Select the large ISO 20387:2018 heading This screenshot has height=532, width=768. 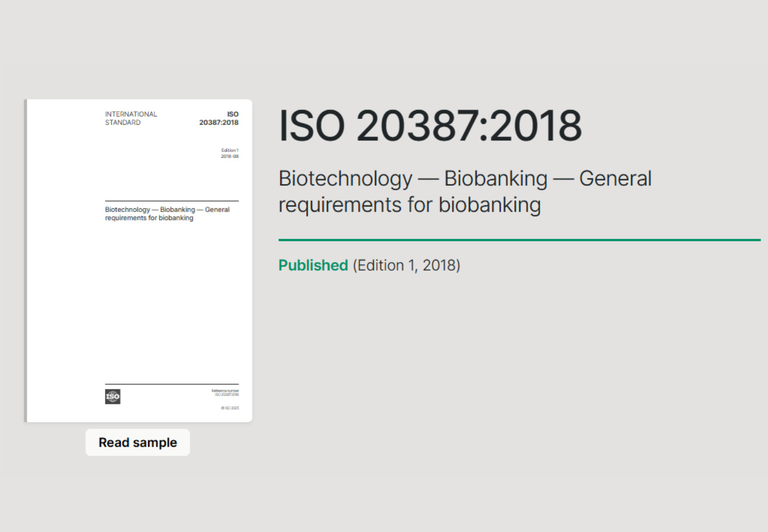coord(430,125)
